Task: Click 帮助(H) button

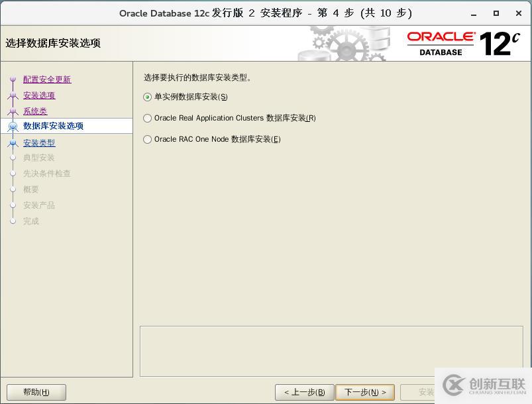Action: (36, 393)
